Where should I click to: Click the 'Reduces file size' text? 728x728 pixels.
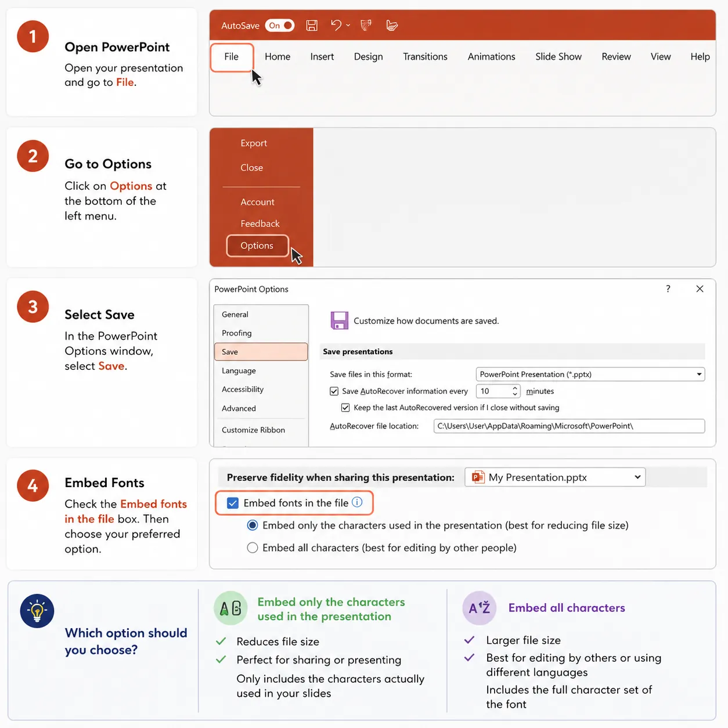[278, 641]
